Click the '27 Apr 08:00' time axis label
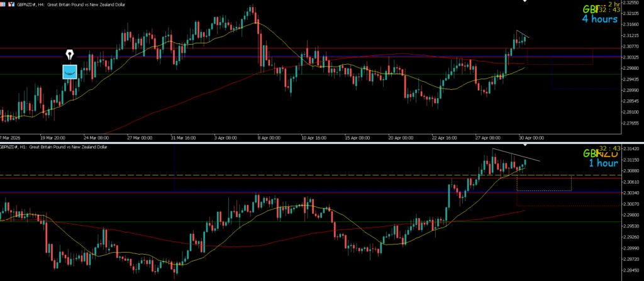 [x=487, y=138]
